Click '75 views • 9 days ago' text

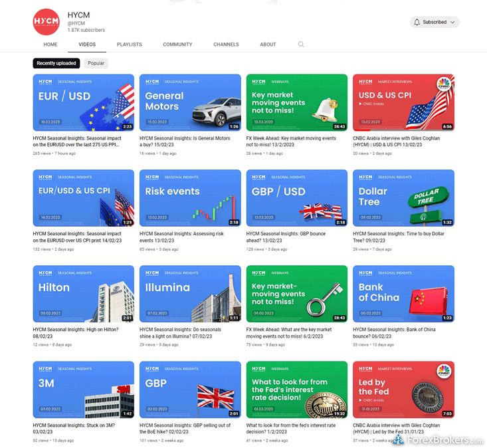266,344
